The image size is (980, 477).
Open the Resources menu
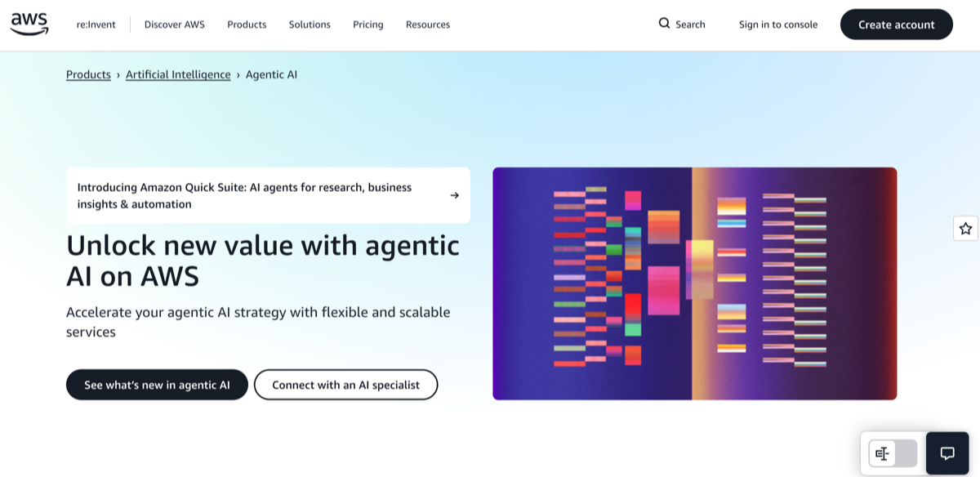click(x=427, y=25)
